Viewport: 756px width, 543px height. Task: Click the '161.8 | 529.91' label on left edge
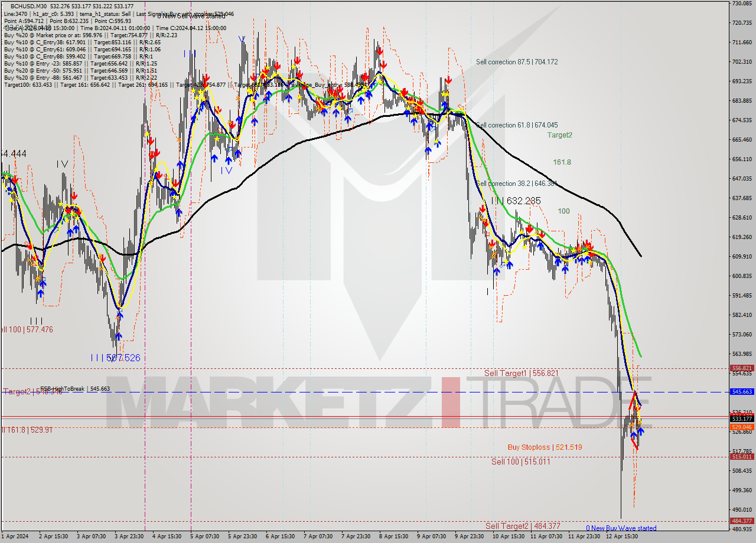point(27,430)
